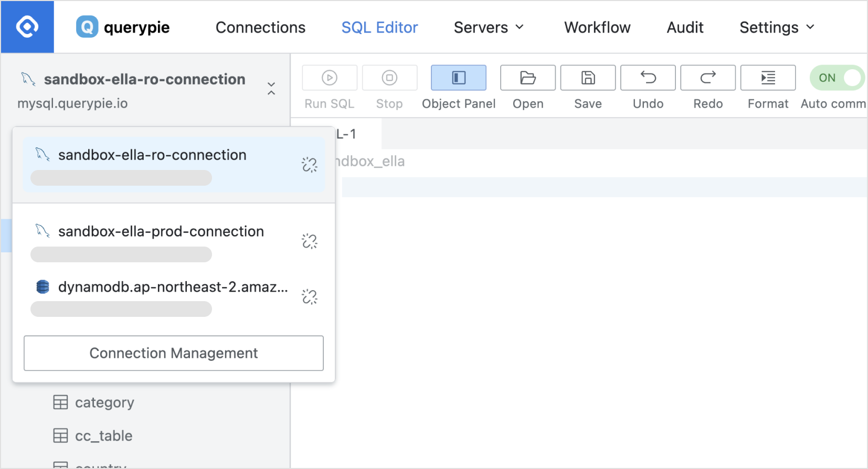Save the current query
The height and width of the screenshot is (469, 868).
(588, 78)
